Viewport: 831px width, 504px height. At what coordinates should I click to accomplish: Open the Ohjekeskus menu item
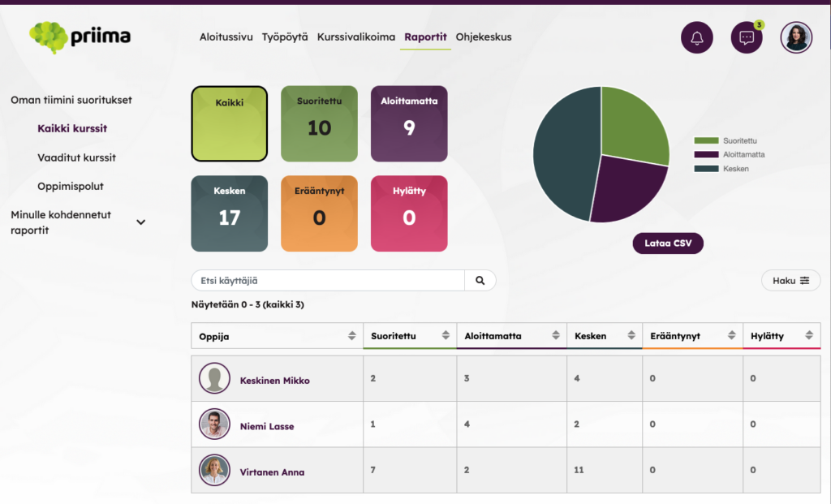click(x=484, y=37)
